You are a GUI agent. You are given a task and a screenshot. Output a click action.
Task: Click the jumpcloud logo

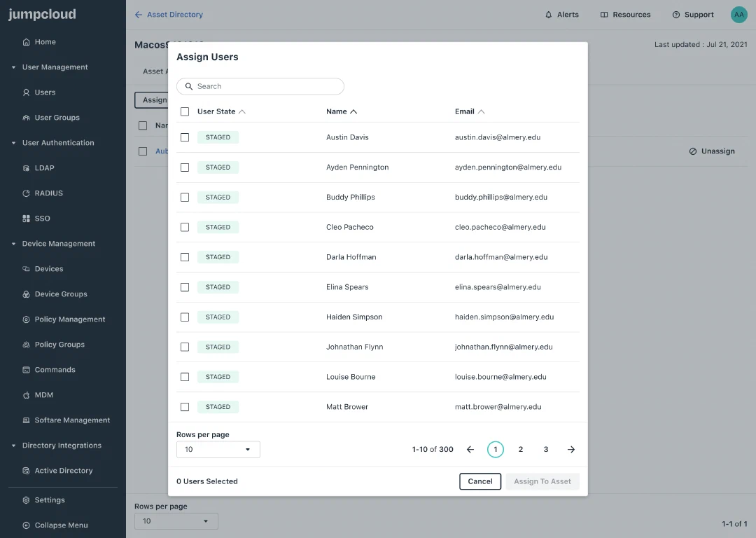pyautogui.click(x=43, y=14)
